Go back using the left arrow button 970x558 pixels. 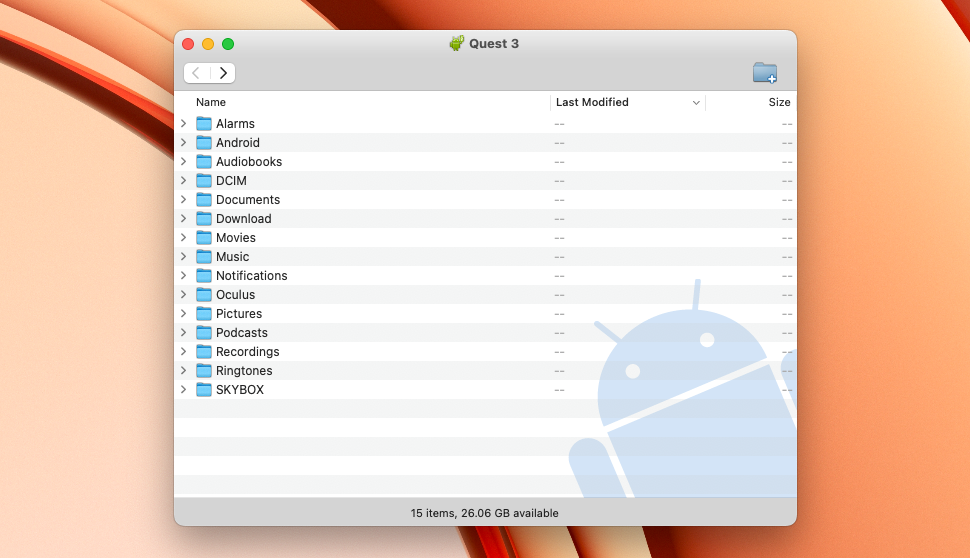coord(197,73)
